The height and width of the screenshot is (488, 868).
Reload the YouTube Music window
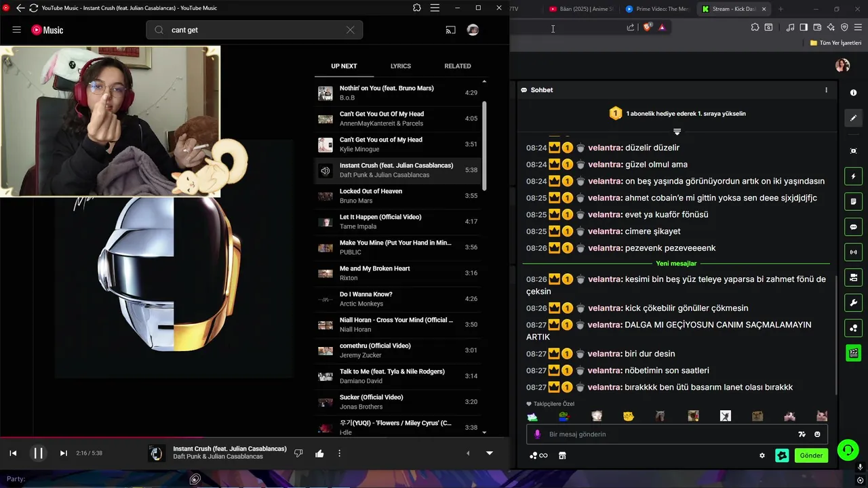click(33, 8)
